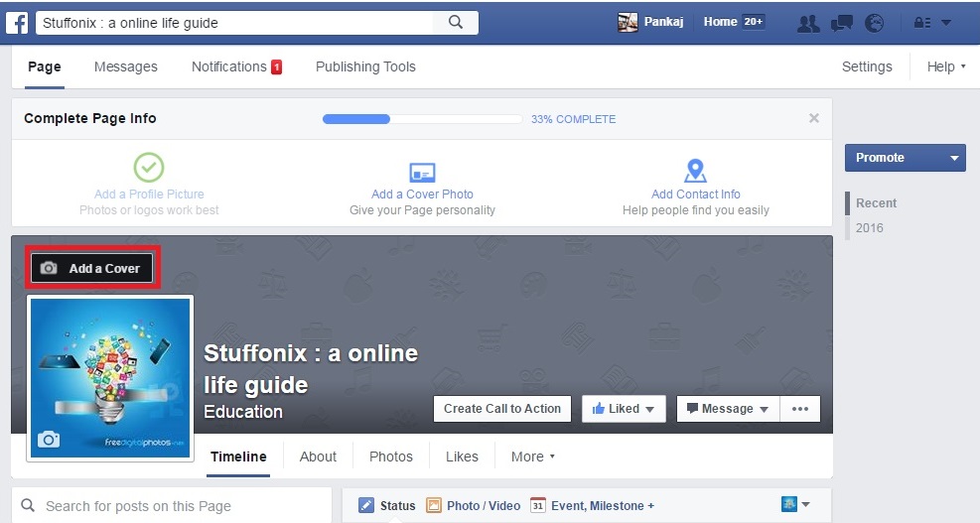Click the search magnifier button
This screenshot has width=980, height=523.
click(456, 23)
